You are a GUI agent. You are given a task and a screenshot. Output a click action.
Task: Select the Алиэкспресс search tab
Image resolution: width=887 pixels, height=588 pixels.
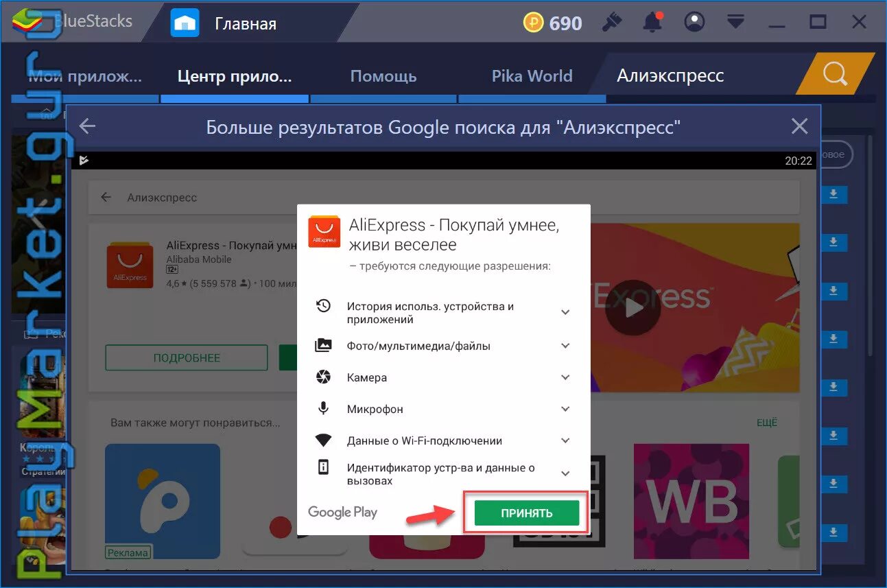tap(670, 75)
